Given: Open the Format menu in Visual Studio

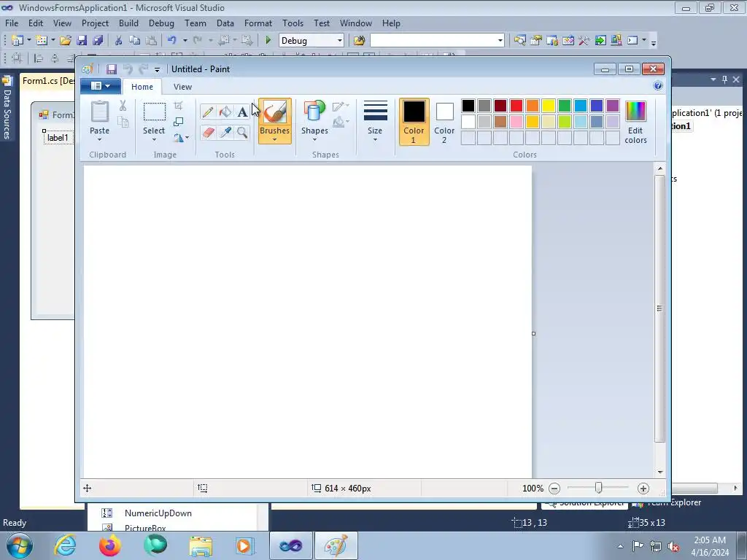Looking at the screenshot, I should (x=258, y=23).
